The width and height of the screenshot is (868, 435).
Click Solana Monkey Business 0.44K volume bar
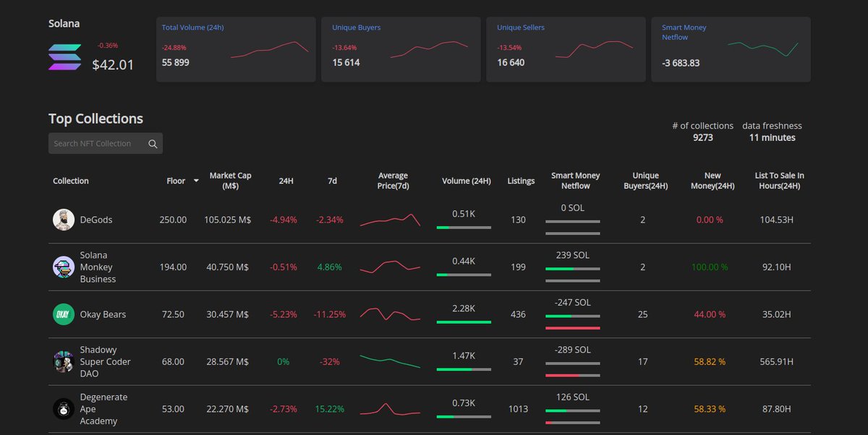(x=464, y=275)
